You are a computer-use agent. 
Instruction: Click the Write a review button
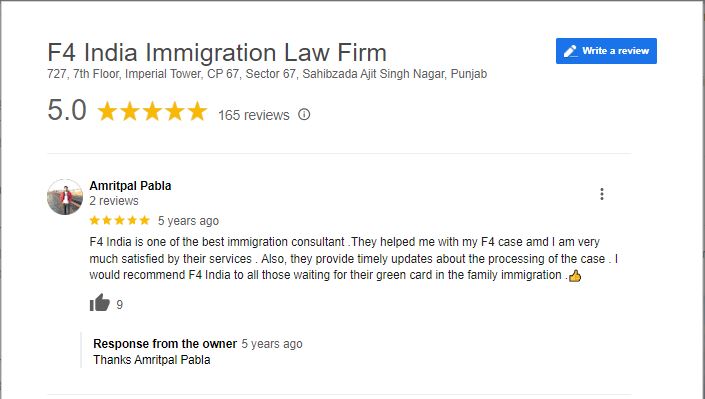(606, 51)
